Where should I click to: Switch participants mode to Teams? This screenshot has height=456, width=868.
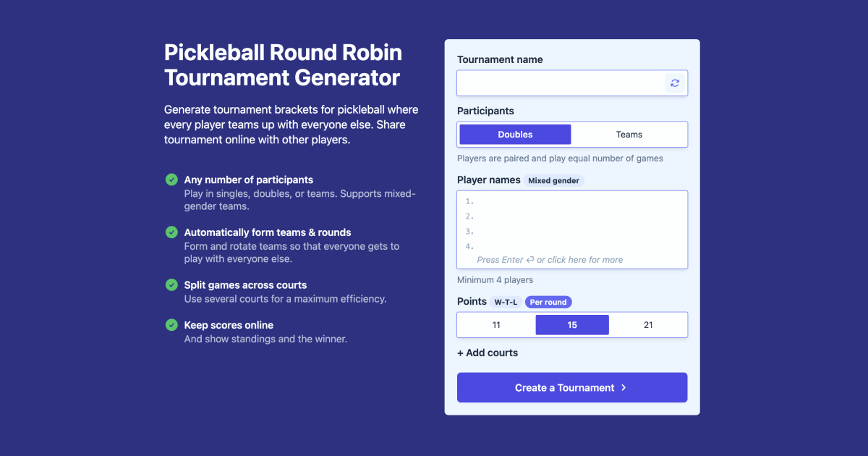coord(629,134)
